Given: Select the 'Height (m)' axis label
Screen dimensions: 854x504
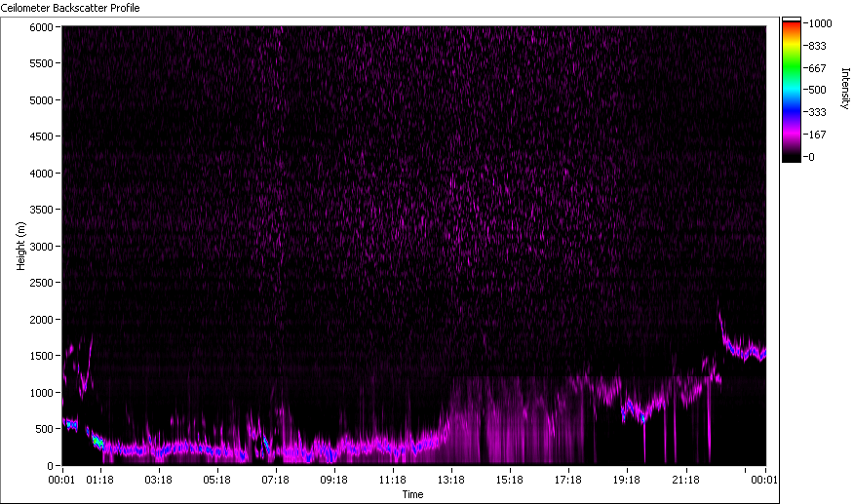Looking at the screenshot, I should click(x=21, y=246).
